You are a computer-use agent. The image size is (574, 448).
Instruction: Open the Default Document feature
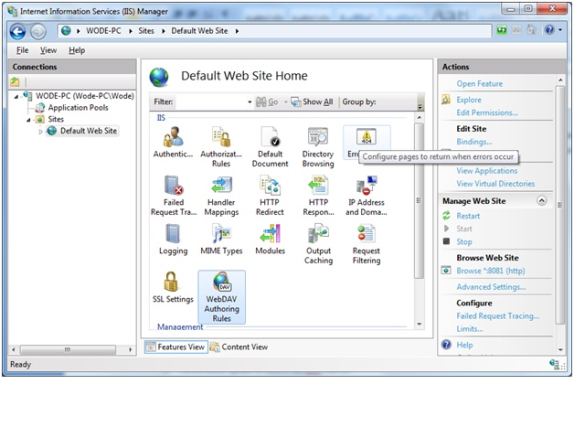[x=270, y=147]
